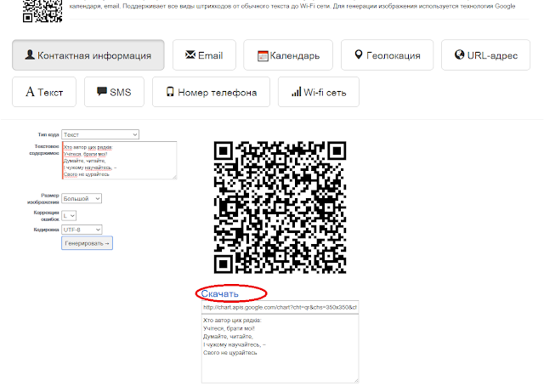Click the person icon on Контактная информация
This screenshot has width=544, height=392.
click(x=30, y=54)
